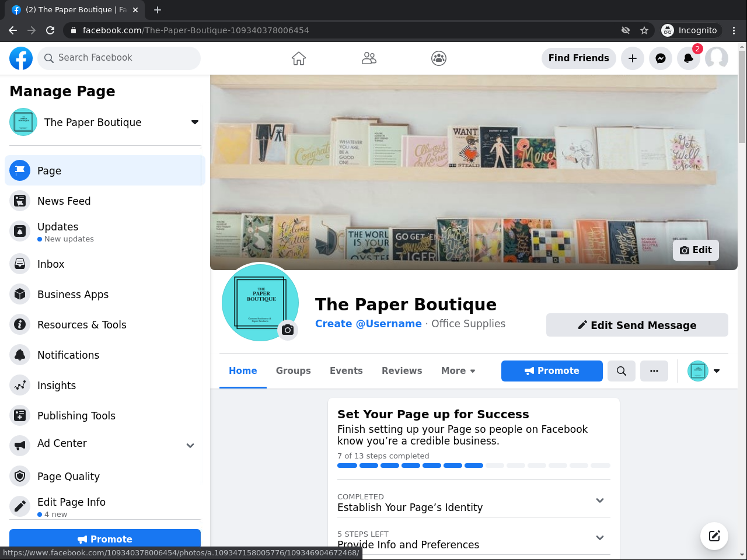Open Inbox in sidebar

tap(105, 264)
